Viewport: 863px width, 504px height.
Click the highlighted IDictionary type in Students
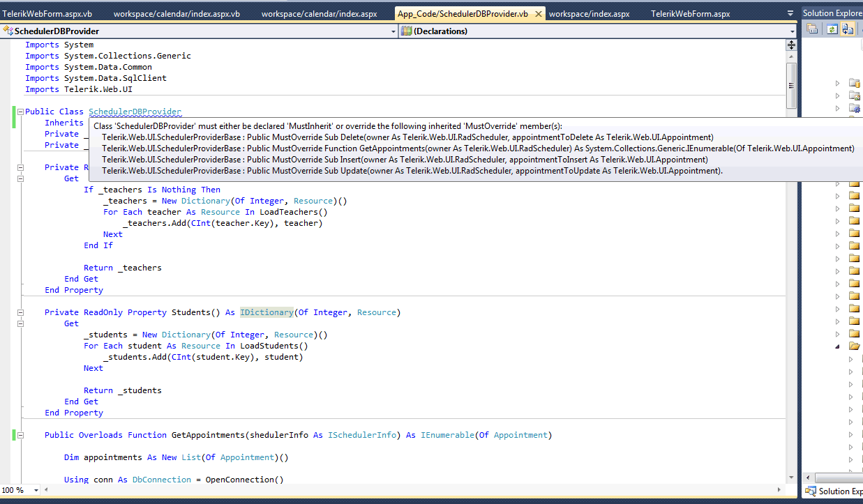click(267, 312)
